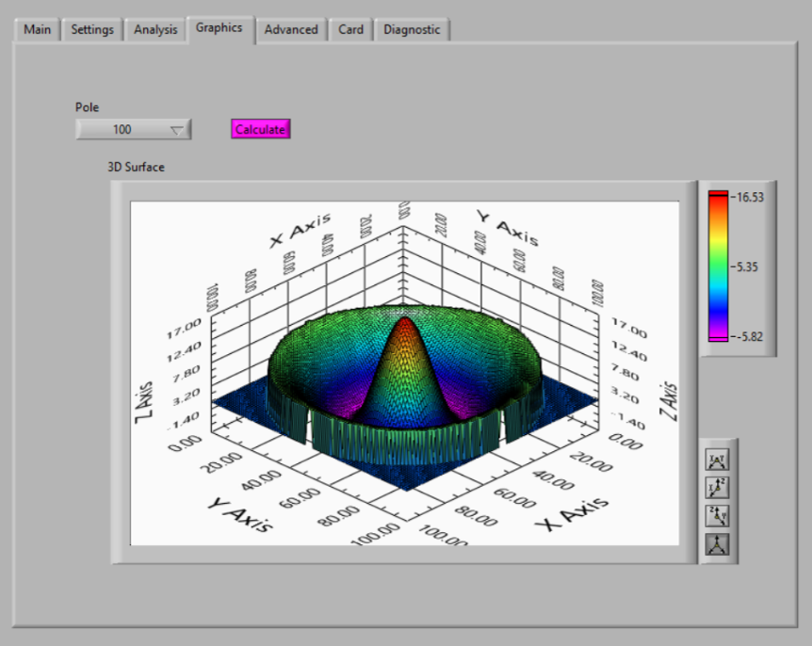Open the Advanced tab
812x646 pixels.
coord(291,29)
